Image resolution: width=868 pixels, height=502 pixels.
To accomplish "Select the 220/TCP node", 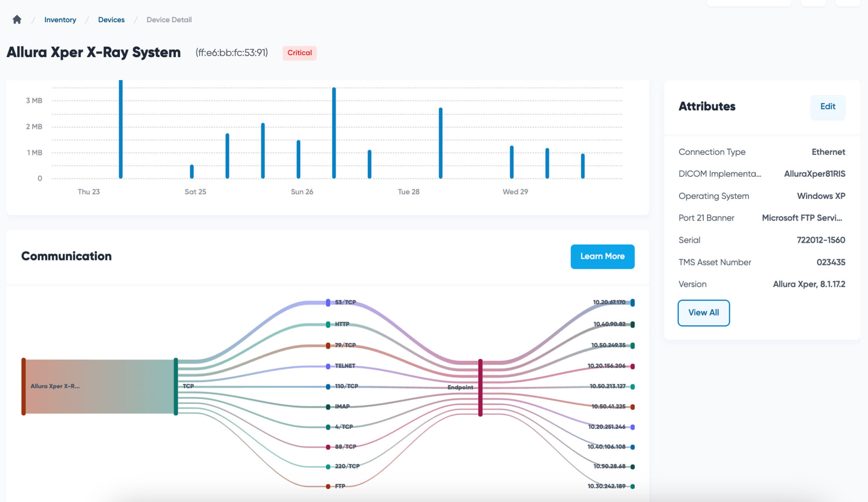I will click(x=328, y=467).
